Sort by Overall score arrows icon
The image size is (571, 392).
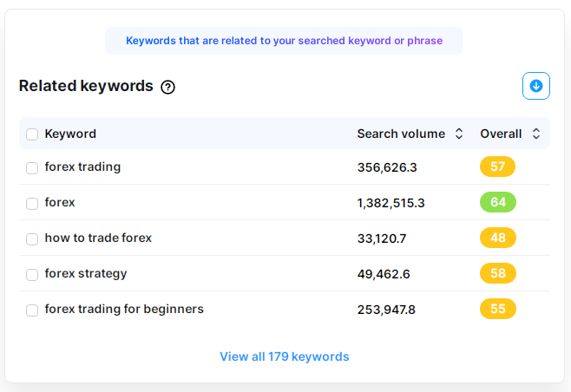coord(535,134)
